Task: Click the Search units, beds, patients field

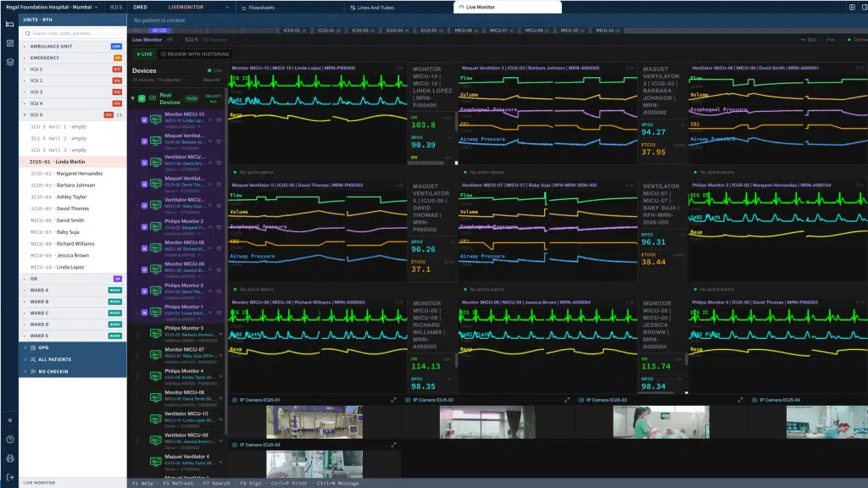Action: click(73, 33)
